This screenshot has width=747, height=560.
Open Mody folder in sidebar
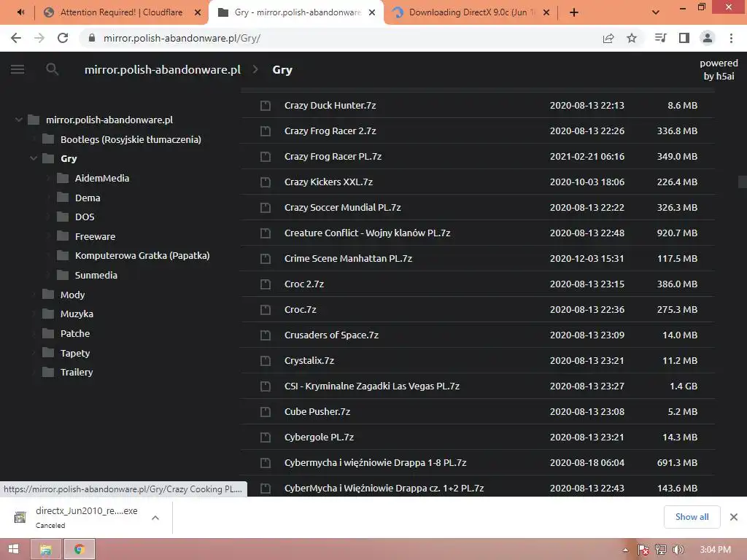click(72, 295)
